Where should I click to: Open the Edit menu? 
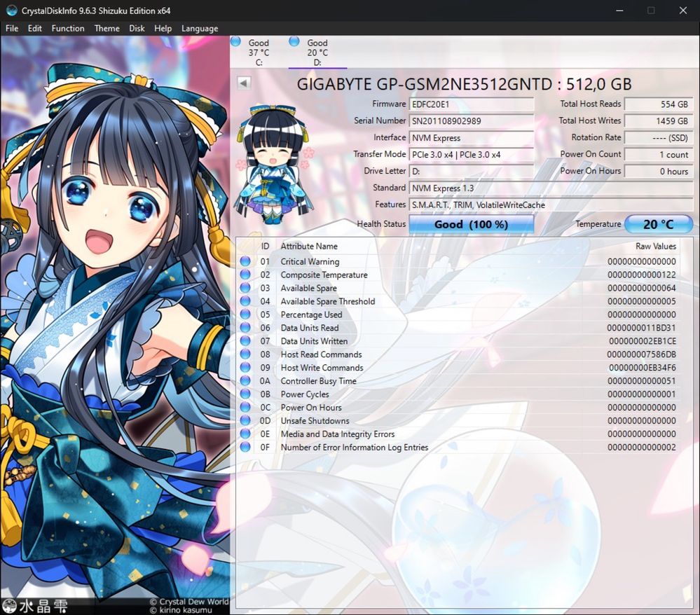35,28
